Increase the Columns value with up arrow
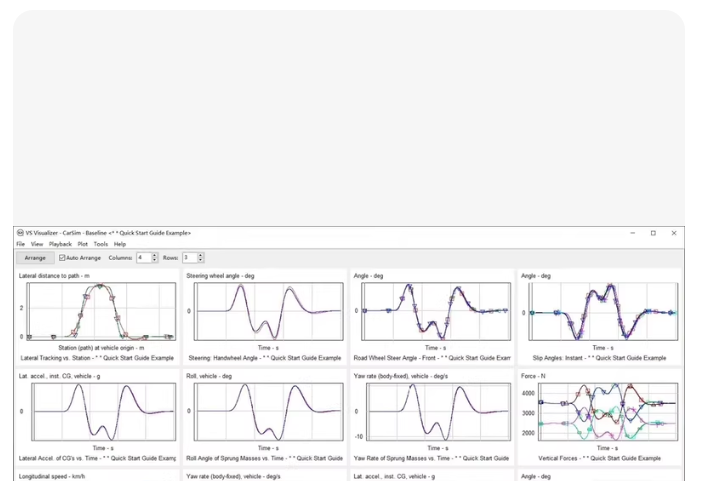 [154, 255]
